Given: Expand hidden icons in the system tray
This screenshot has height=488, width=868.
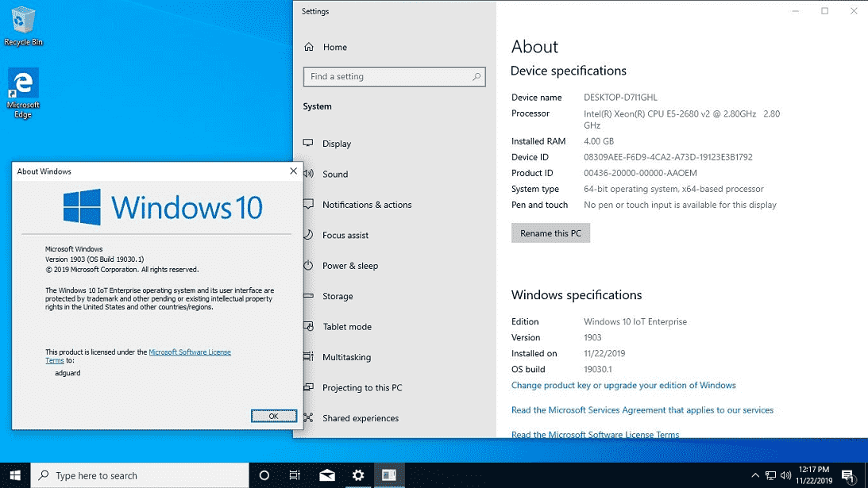Looking at the screenshot, I should [755, 475].
